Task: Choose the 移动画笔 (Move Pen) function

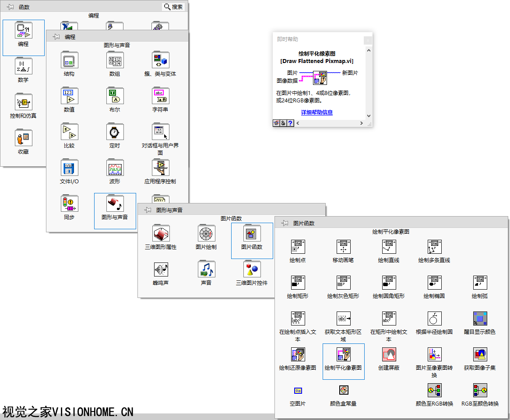Action: point(343,247)
